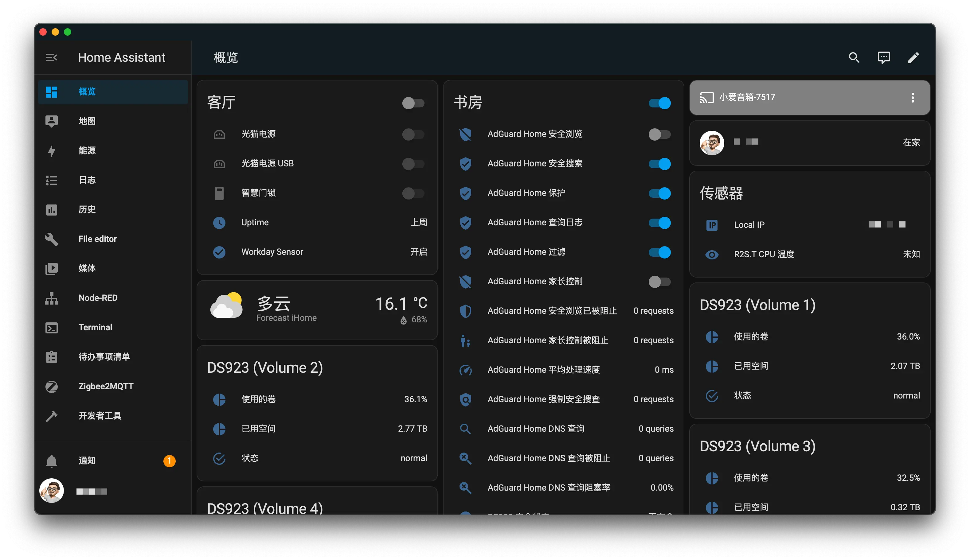Click the AdGuard Home DNS 查询 row
970x560 pixels.
tap(536, 429)
